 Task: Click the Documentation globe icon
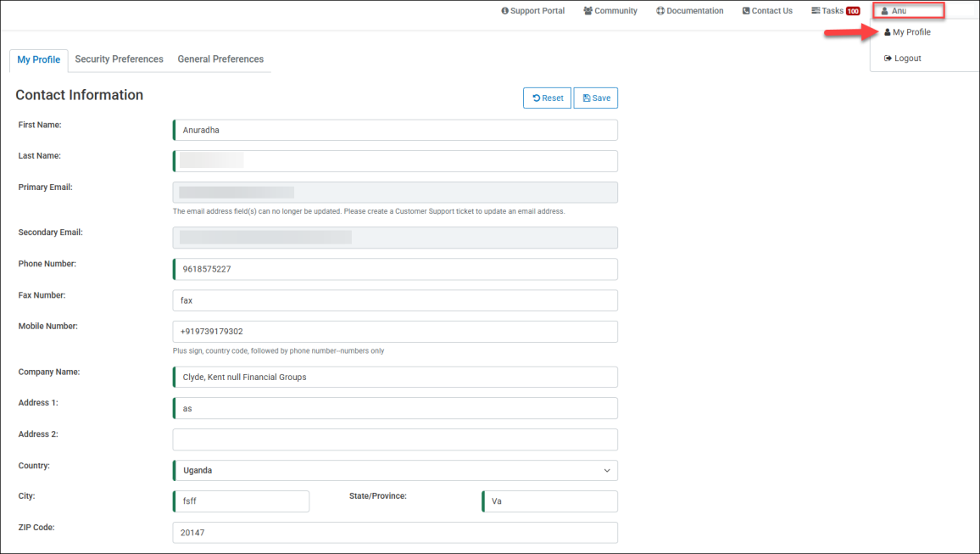pyautogui.click(x=660, y=11)
